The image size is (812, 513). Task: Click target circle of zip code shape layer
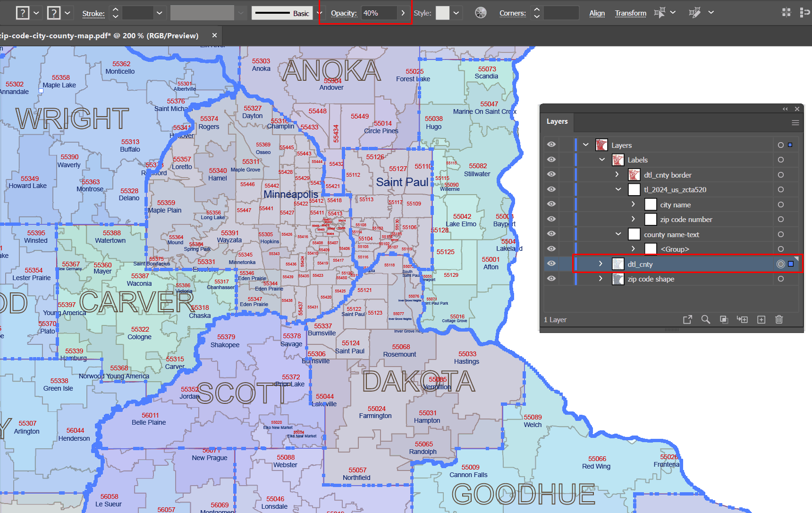[781, 279]
